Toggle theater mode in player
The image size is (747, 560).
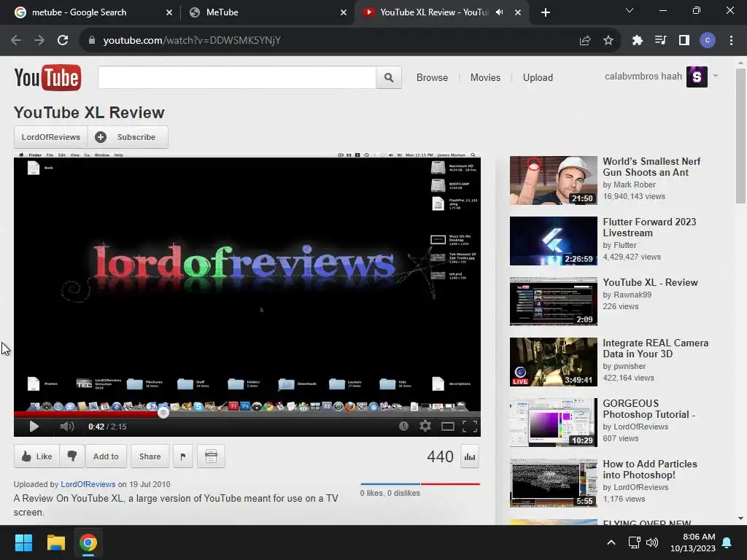point(447,426)
